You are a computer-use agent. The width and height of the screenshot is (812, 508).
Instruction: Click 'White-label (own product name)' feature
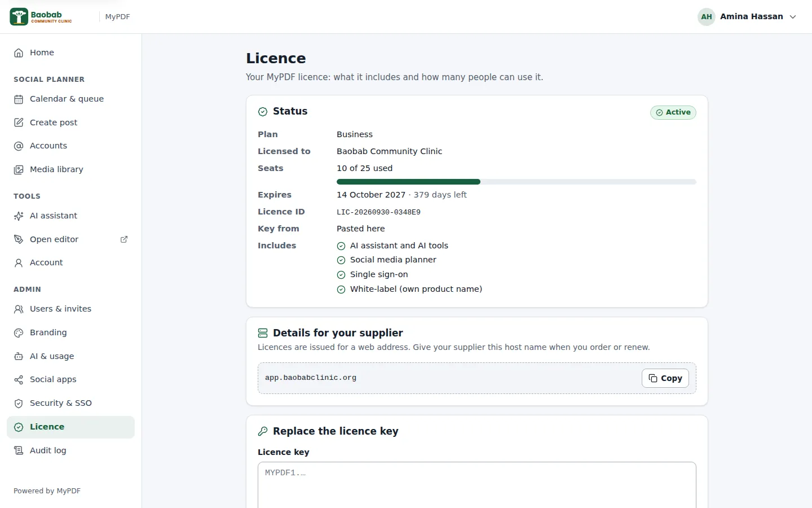[416, 289]
